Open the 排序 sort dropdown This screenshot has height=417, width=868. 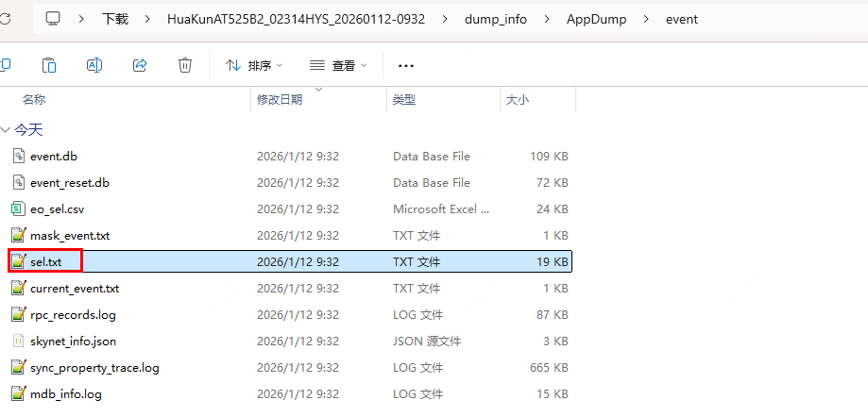tap(253, 65)
